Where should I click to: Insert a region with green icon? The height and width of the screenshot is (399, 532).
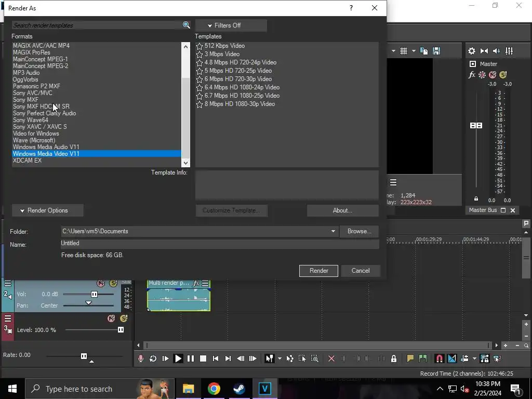point(423,358)
